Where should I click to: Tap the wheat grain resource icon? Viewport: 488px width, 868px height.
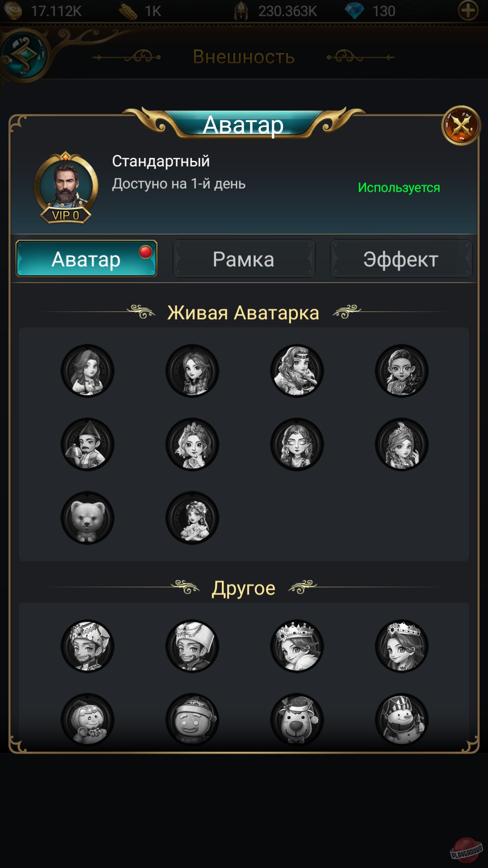tap(128, 11)
